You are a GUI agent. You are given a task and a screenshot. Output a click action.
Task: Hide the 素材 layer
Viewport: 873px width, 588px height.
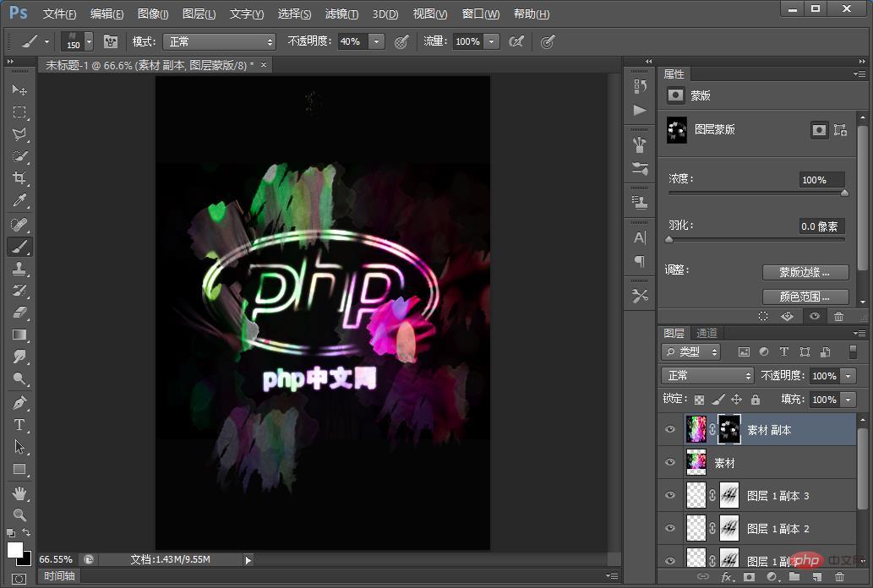click(x=670, y=462)
